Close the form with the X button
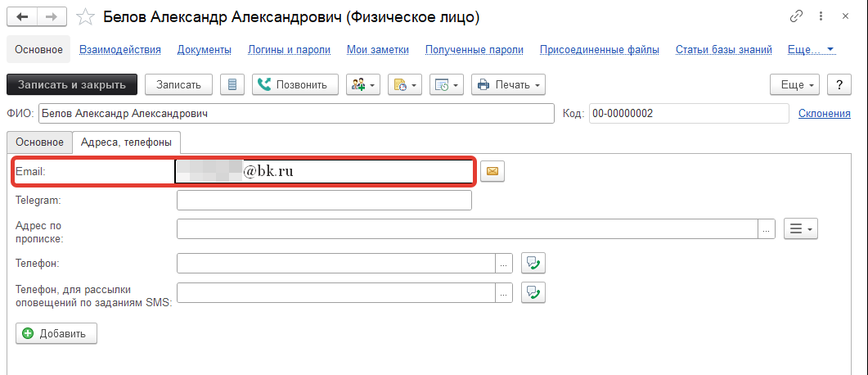 (x=845, y=16)
